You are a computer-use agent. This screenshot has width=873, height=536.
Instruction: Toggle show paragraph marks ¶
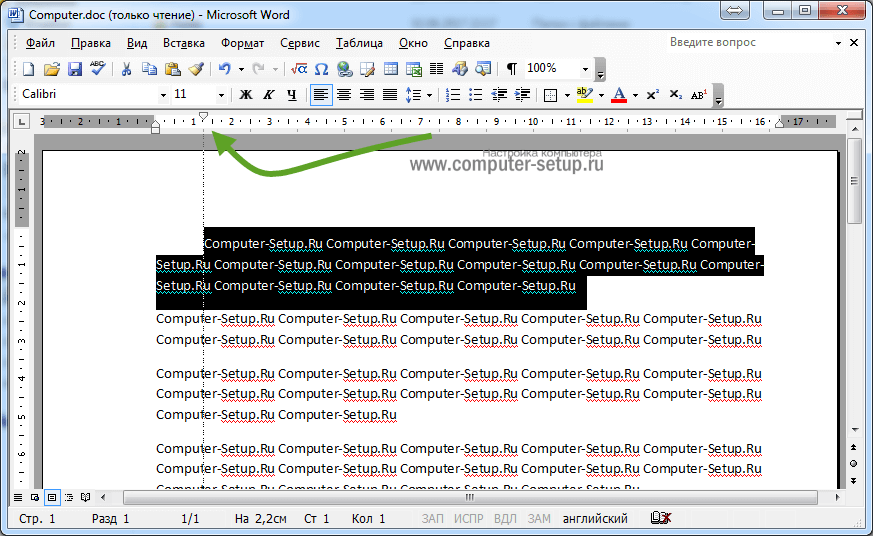coord(512,69)
